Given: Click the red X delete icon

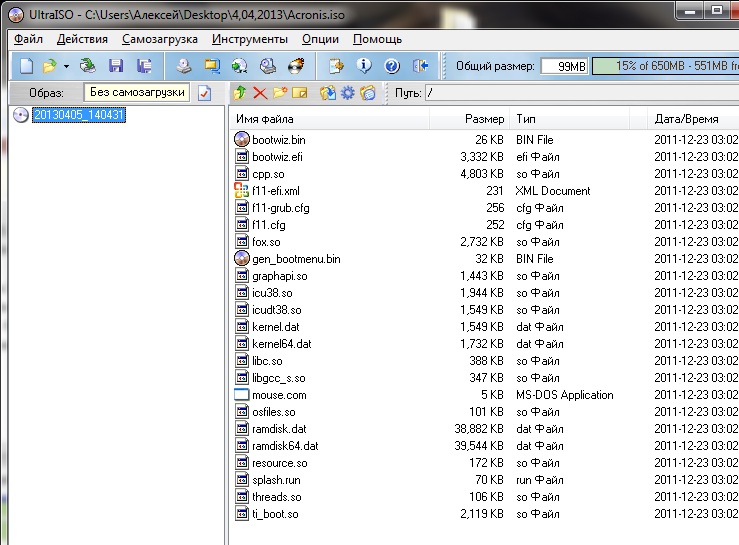Looking at the screenshot, I should tap(260, 93).
